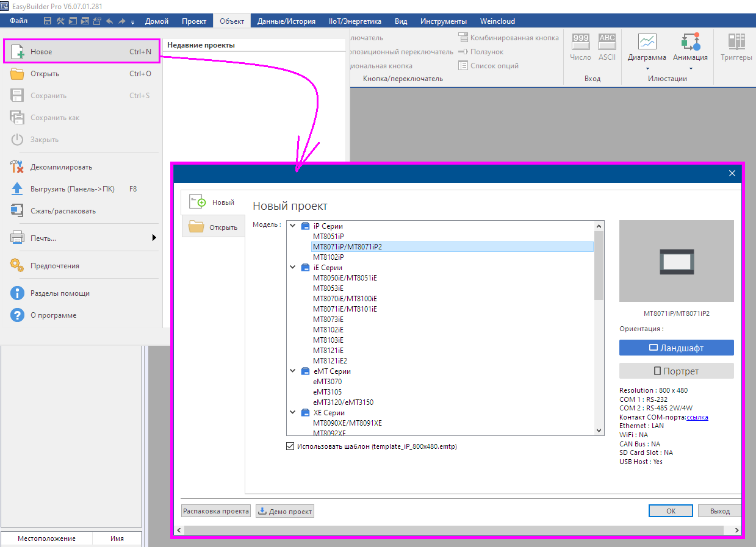Select the Открыть tab in the dialog

pos(213,227)
